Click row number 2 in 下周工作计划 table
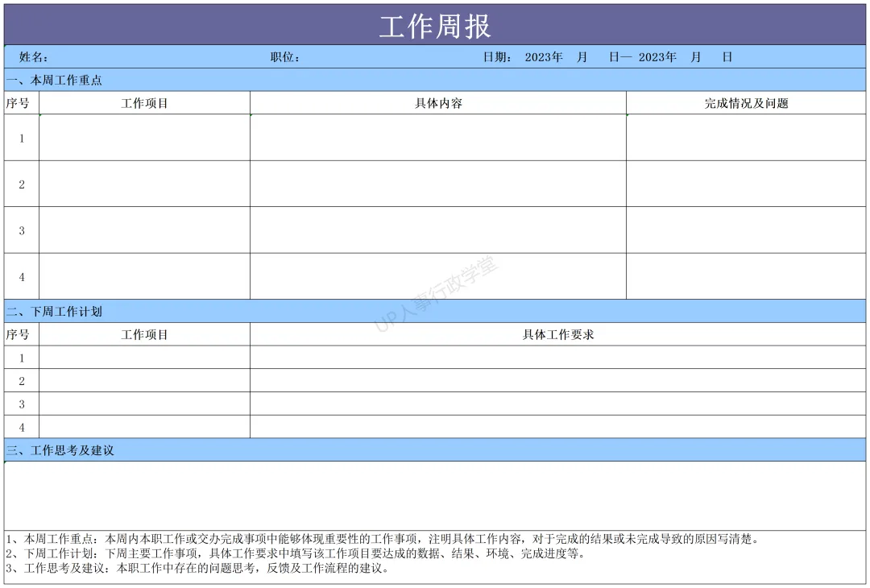 tap(22, 380)
